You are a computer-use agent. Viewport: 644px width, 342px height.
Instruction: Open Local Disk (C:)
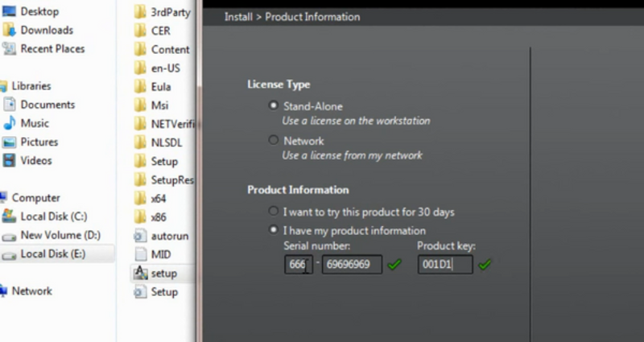point(54,216)
